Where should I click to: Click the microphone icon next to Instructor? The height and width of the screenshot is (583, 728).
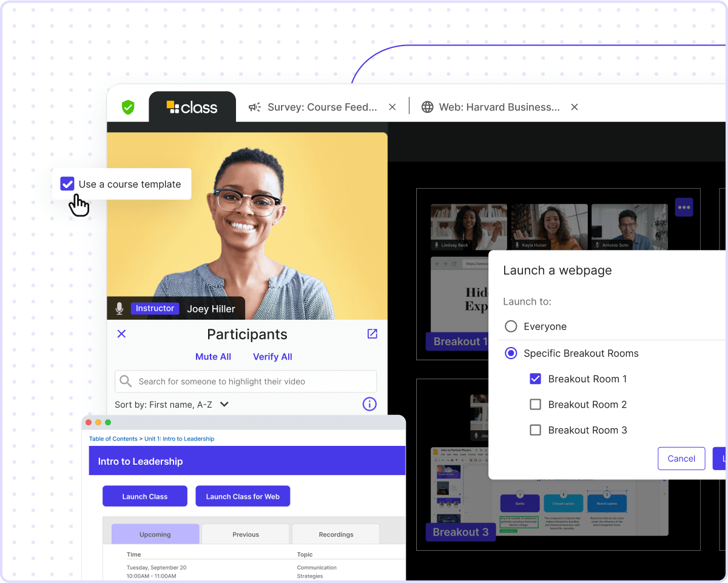[120, 309]
